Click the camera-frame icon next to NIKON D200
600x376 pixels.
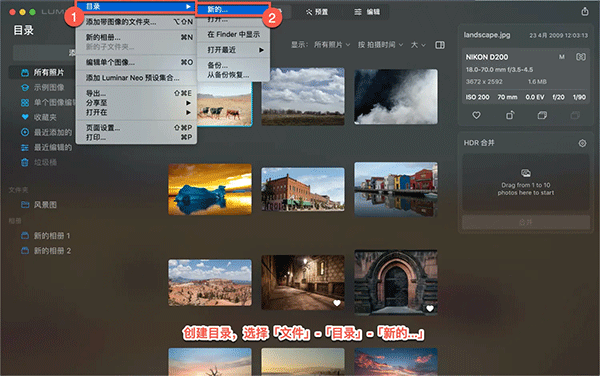[x=580, y=57]
